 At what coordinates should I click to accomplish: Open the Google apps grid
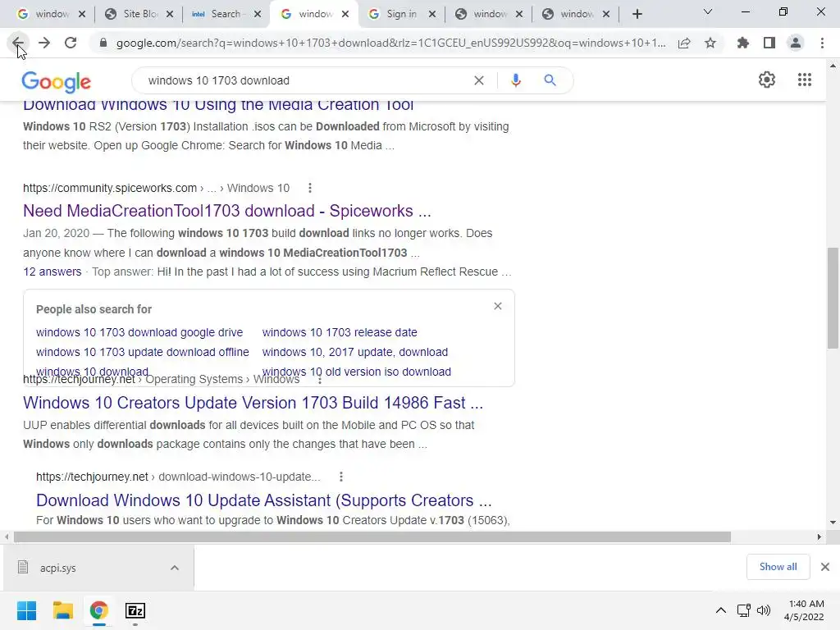coord(805,80)
